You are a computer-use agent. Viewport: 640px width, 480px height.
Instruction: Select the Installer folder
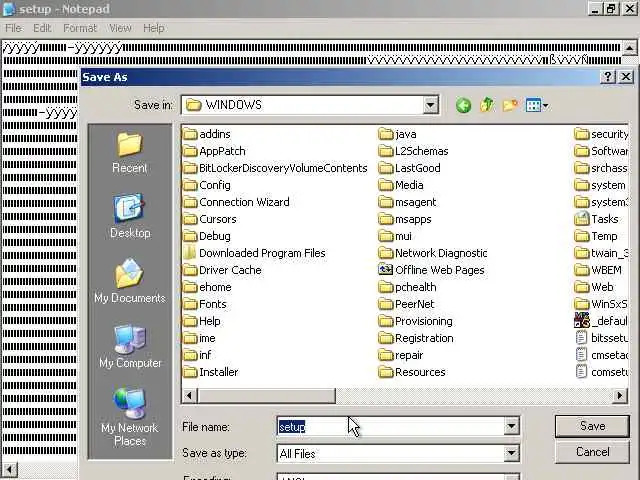pyautogui.click(x=211, y=372)
